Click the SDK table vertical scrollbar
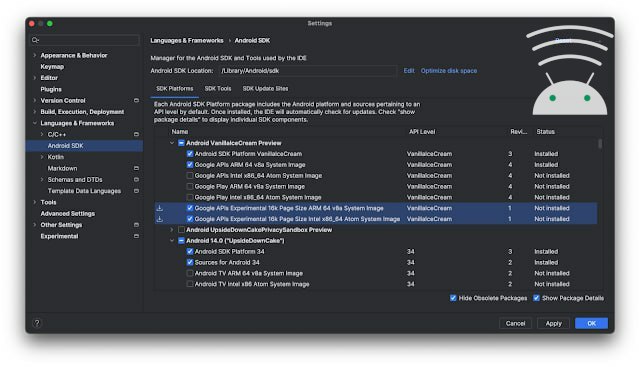Screen dimensions: 640x367 point(600,144)
